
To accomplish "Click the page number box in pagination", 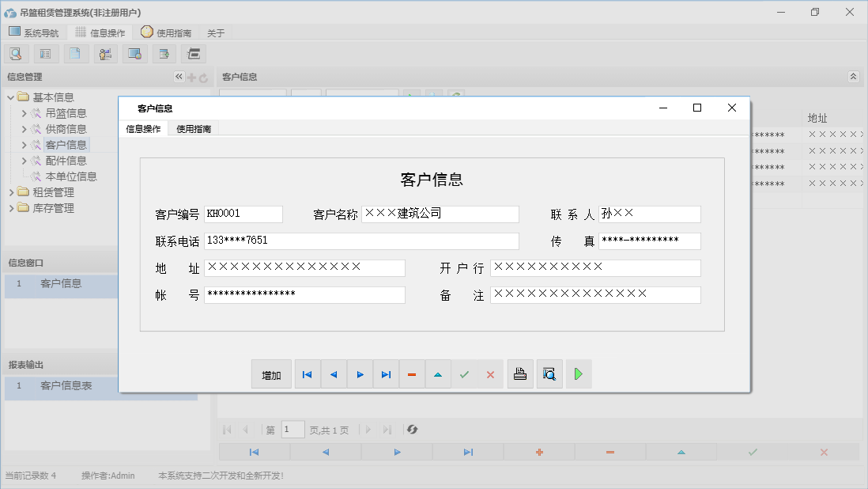I will [292, 429].
